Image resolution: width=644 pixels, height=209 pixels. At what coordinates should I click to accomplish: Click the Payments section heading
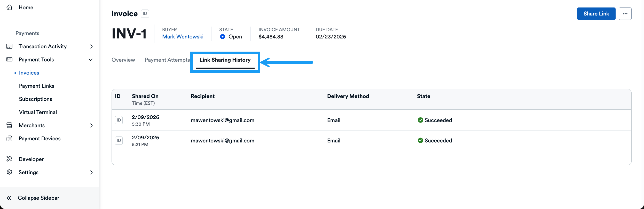coord(27,33)
